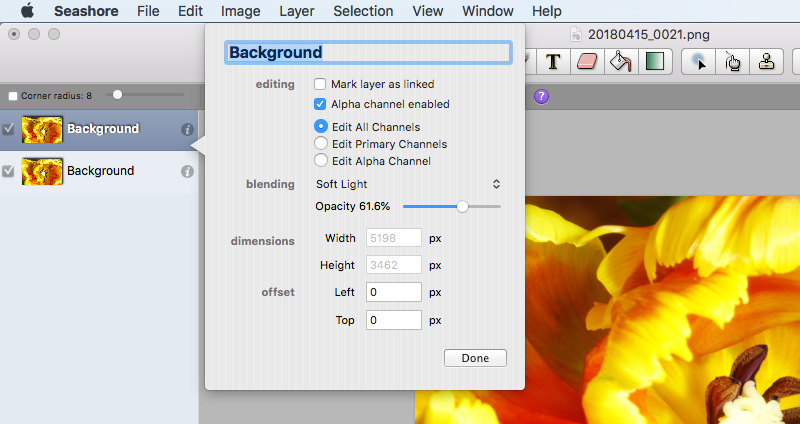Open the purple help button

click(x=541, y=96)
